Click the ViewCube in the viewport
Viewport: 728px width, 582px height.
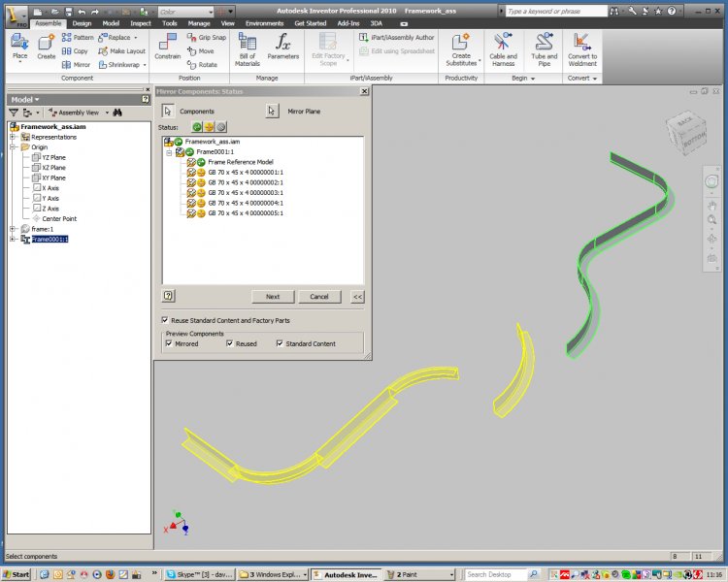point(685,132)
